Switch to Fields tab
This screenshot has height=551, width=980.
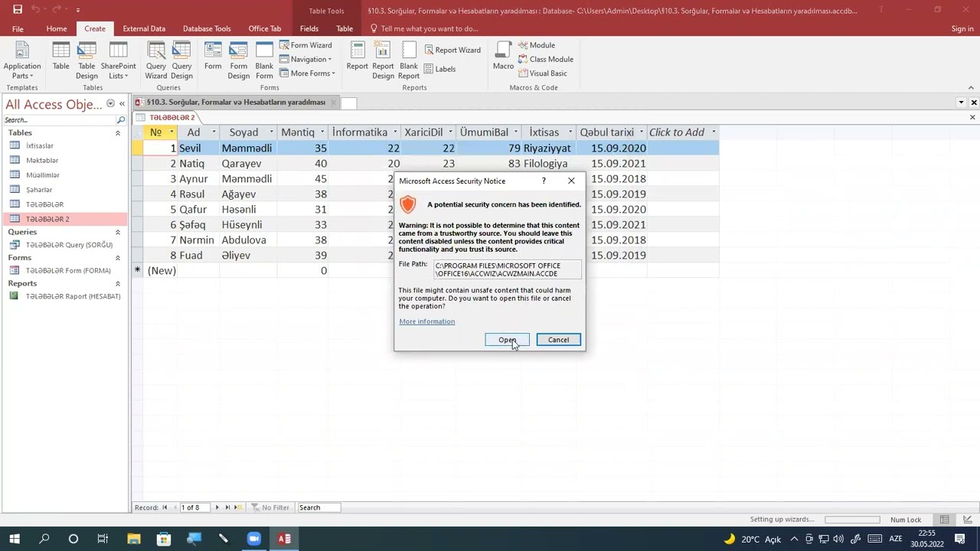click(x=309, y=28)
